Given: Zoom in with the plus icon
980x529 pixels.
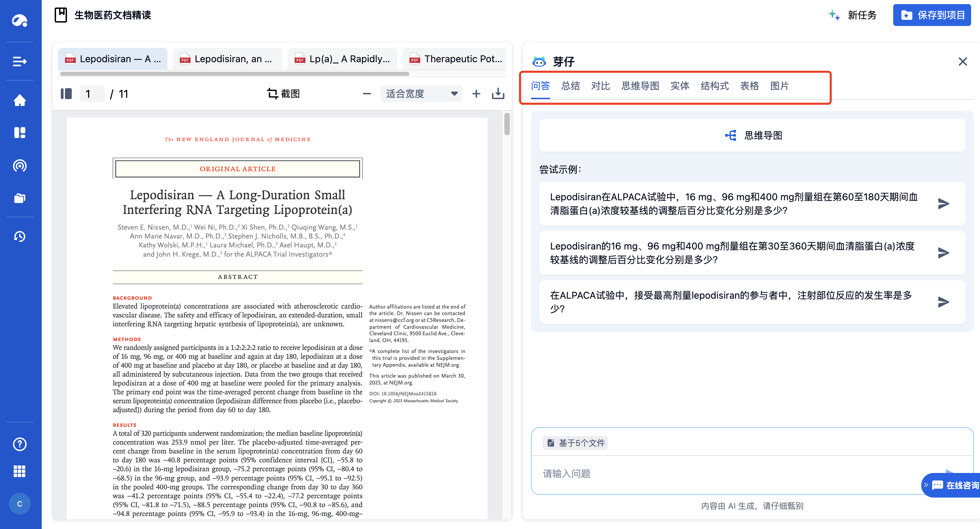Looking at the screenshot, I should tap(476, 94).
